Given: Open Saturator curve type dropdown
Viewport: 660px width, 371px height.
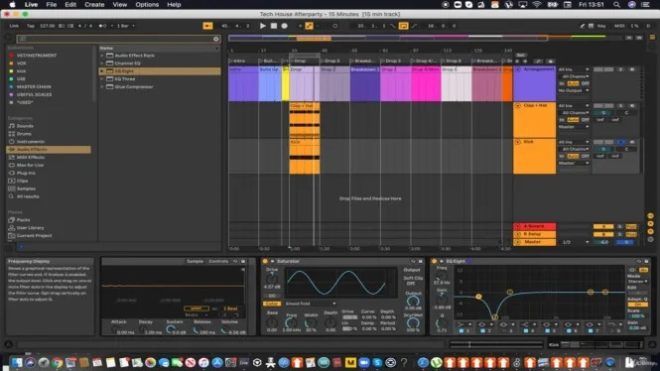Looking at the screenshot, I should click(310, 304).
